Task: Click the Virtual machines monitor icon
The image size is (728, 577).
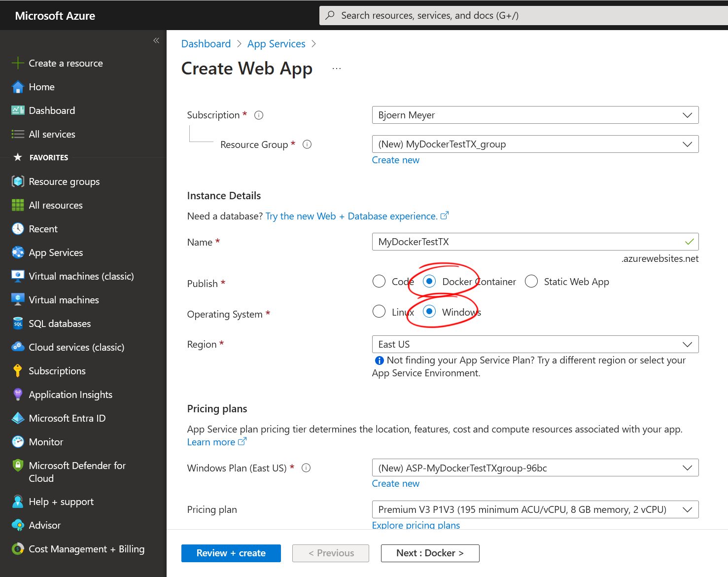Action: [x=18, y=300]
